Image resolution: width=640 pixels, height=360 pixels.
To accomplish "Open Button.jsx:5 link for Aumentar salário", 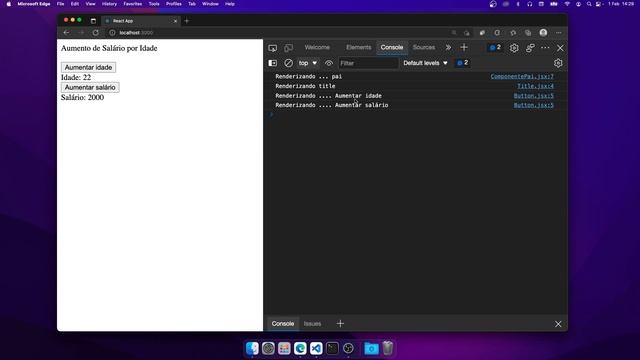I will 534,105.
